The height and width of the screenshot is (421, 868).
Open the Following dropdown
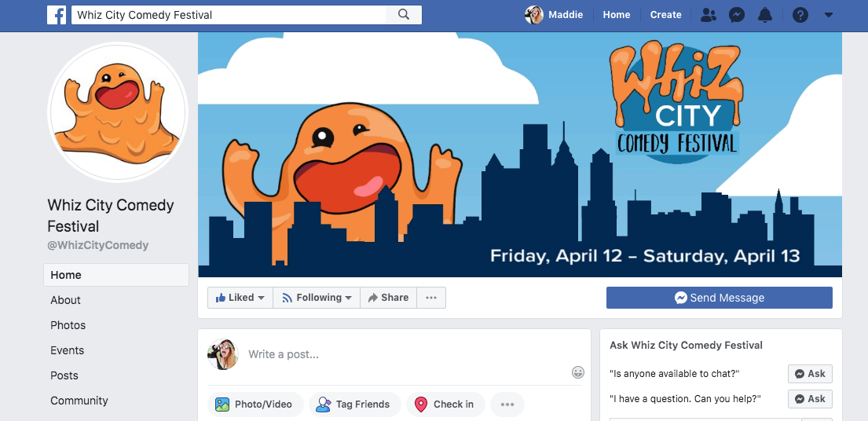[x=317, y=298]
